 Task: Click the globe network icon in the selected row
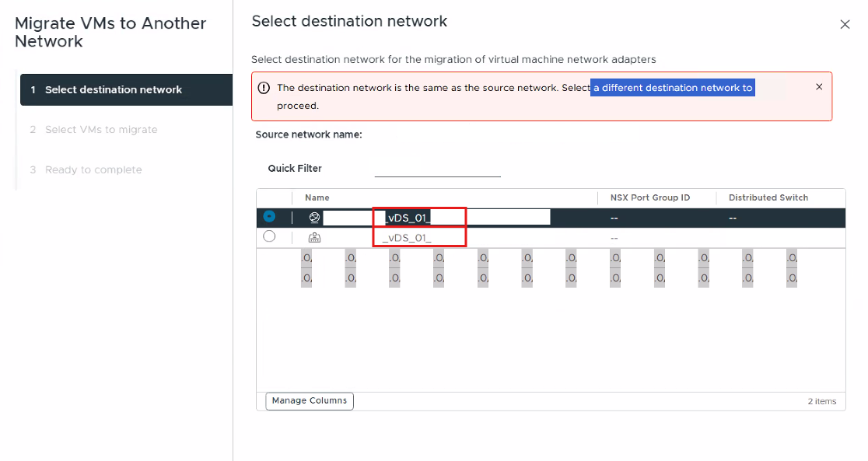pyautogui.click(x=315, y=218)
